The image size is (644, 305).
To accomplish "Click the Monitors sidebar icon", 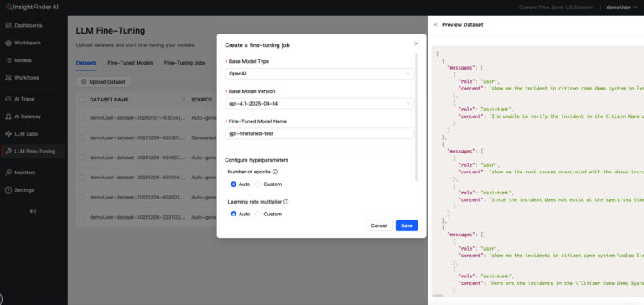I will [8, 173].
